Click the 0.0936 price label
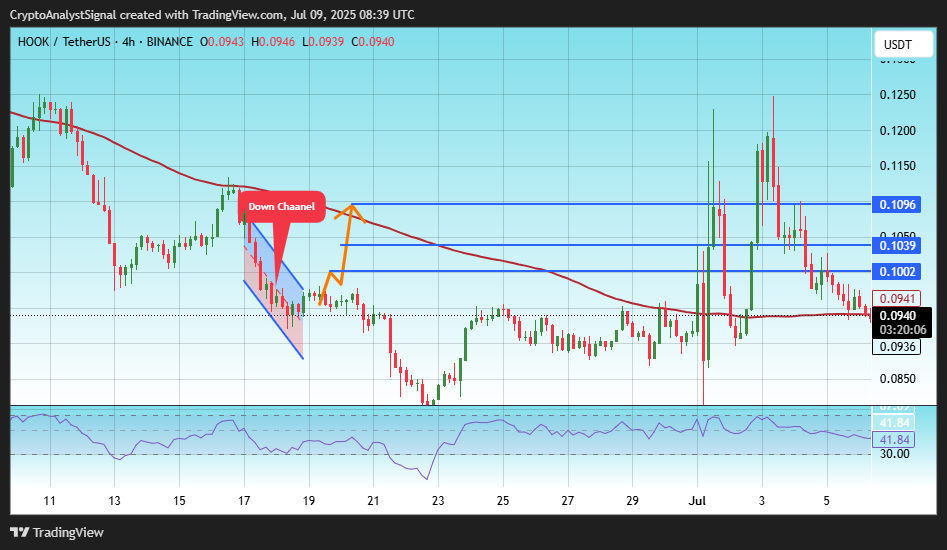 (897, 347)
